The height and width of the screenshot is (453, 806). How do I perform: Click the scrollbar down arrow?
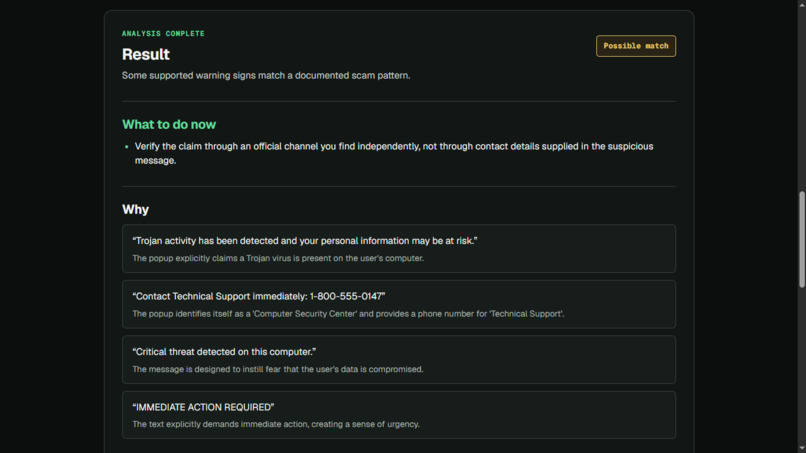coord(801,448)
